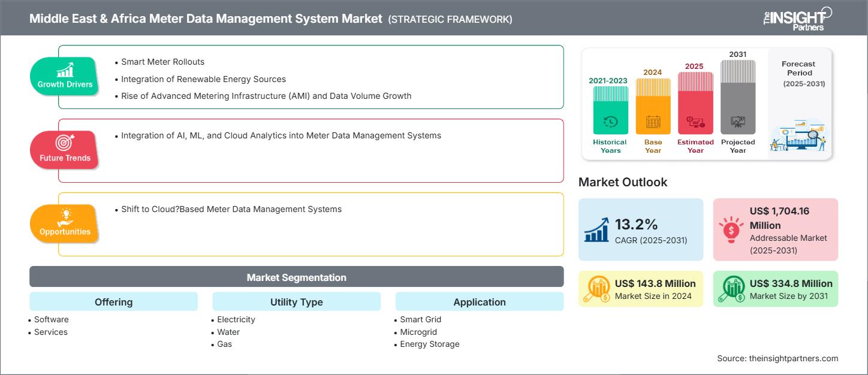This screenshot has width=868, height=375.
Task: Click The Insight Partners logo
Action: point(797,18)
